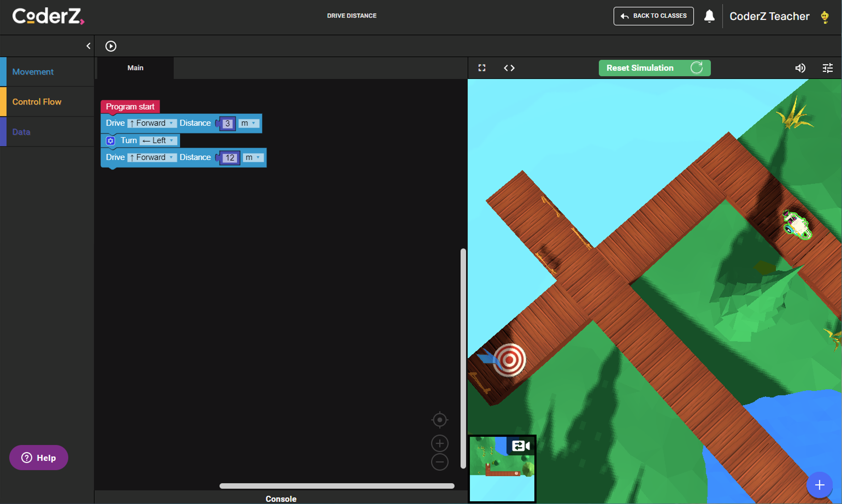Open the notifications bell
Viewport: 842px width, 504px height.
tap(709, 16)
